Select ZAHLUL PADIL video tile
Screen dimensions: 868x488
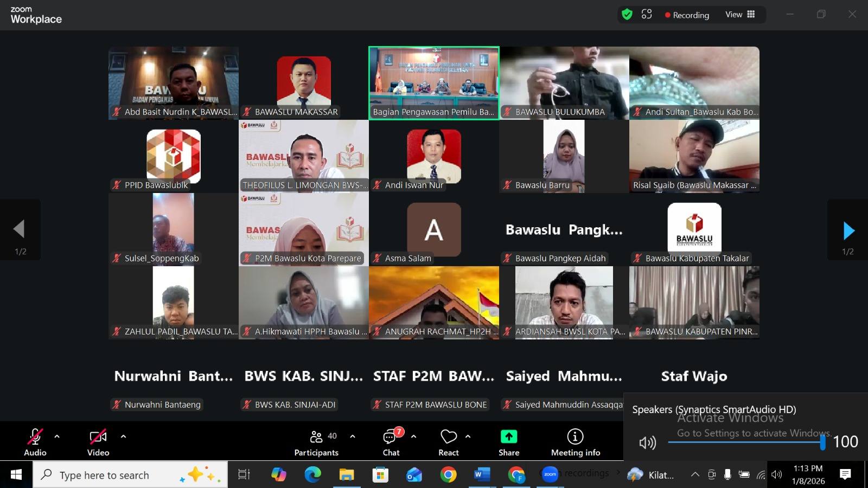(x=174, y=303)
